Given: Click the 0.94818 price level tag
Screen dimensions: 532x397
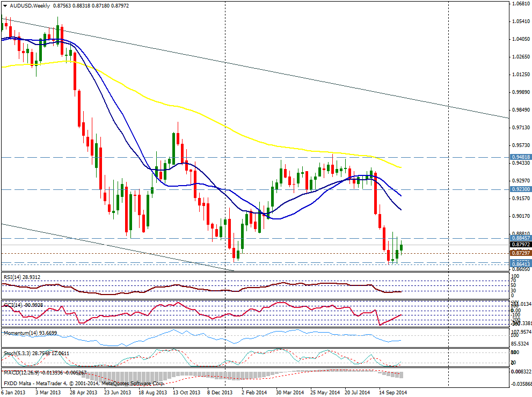Looking at the screenshot, I should click(520, 157).
